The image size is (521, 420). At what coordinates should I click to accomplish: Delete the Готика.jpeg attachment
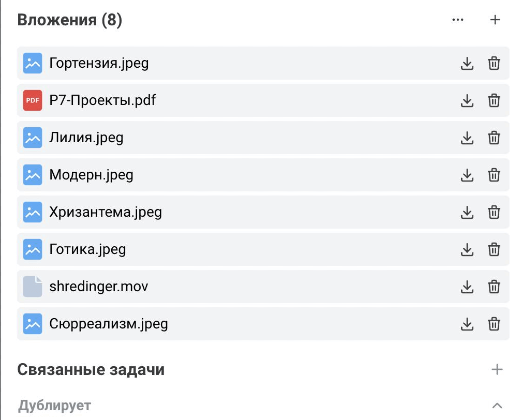click(x=494, y=249)
